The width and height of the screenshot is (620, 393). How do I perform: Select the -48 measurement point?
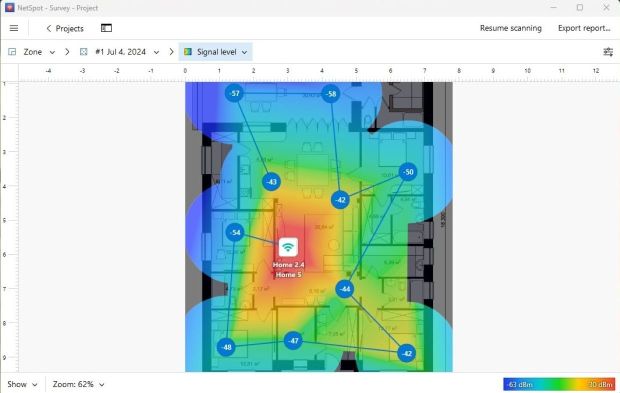pyautogui.click(x=227, y=347)
